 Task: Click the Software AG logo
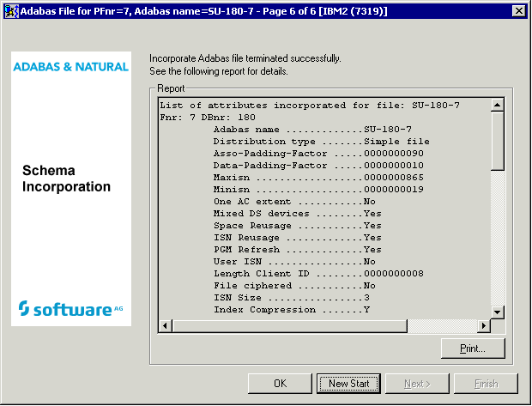coord(70,308)
